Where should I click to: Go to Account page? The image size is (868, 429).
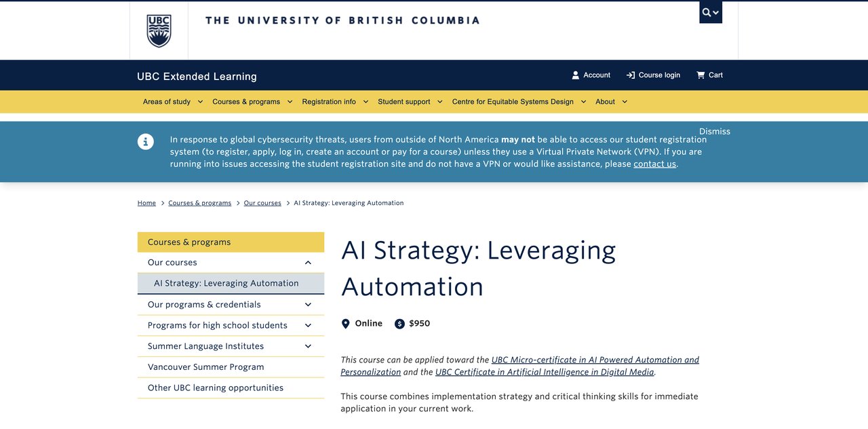coord(591,75)
